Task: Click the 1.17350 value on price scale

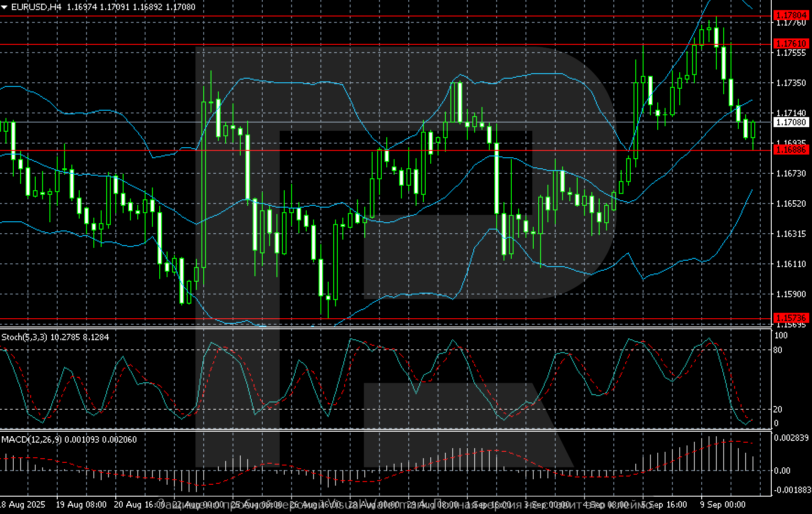Action: pos(790,83)
